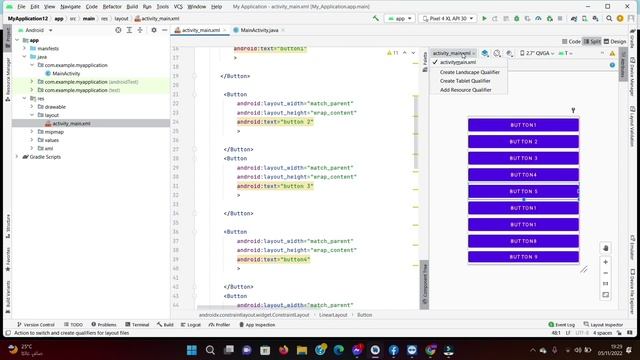
Task: Open the Pixel 4 XL API 30 device dropdown
Action: pos(448,18)
